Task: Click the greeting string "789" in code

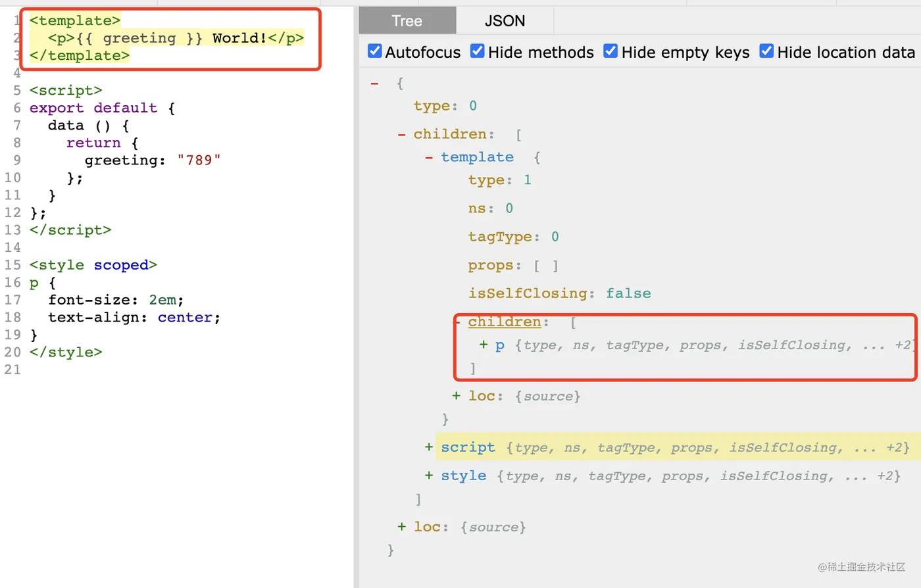Action: 199,160
